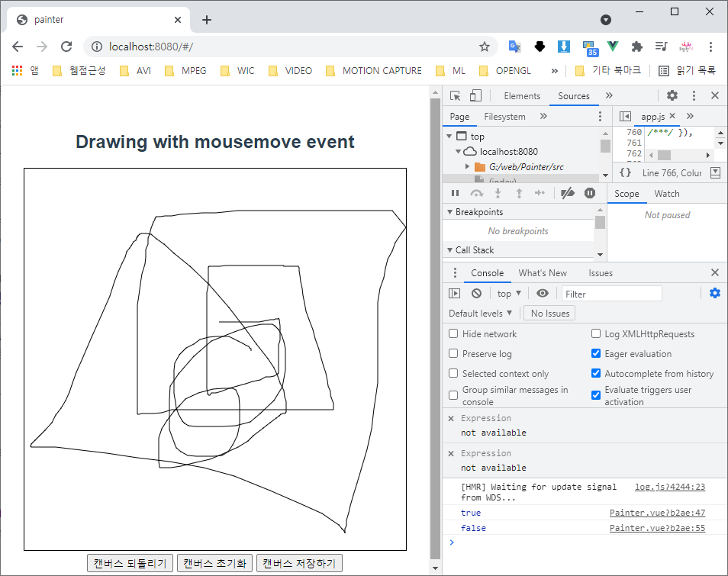
Task: Collapse the Breakpoints section
Action: (449, 212)
